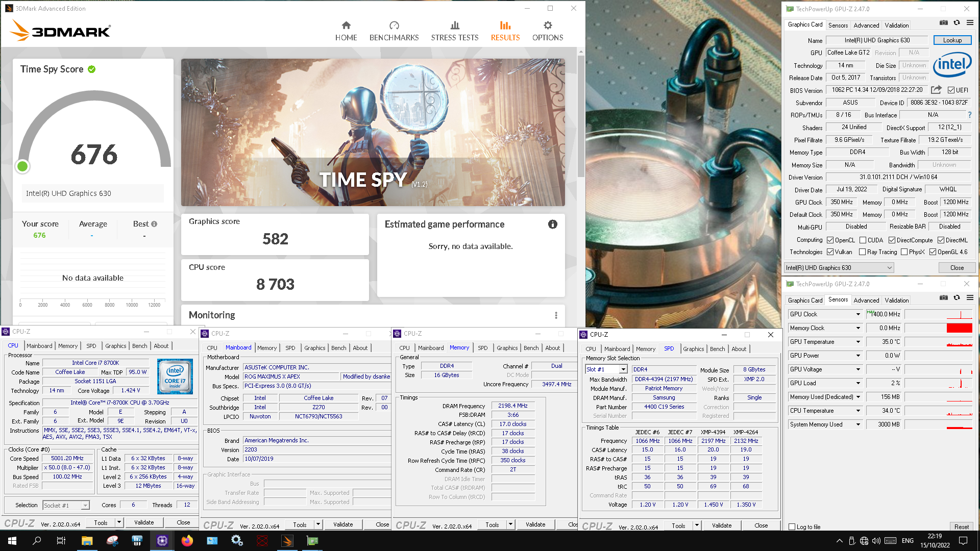Click Estimated game performance info icon
Image resolution: width=980 pixels, height=551 pixels.
[x=553, y=224]
